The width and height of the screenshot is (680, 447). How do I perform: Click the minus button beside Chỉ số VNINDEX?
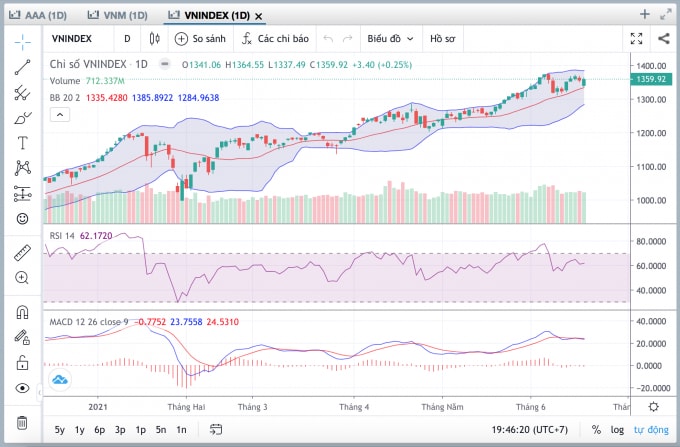pos(165,64)
